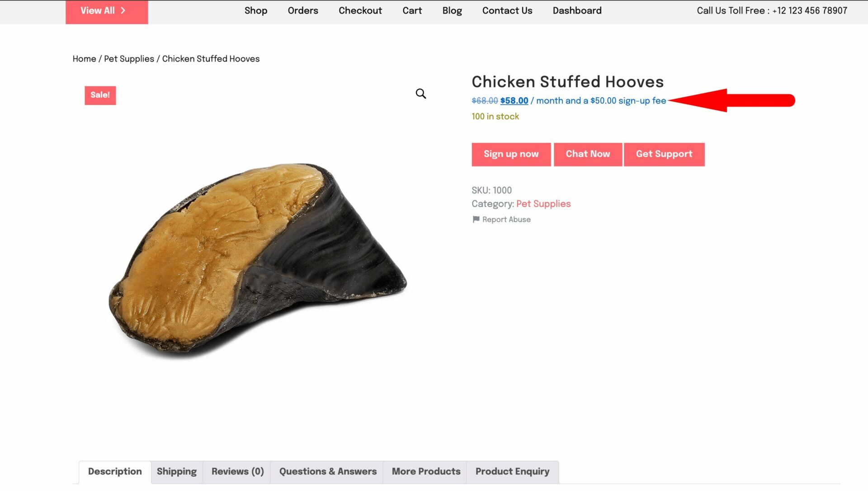
Task: Open the Reviews (0) tab
Action: pos(237,472)
